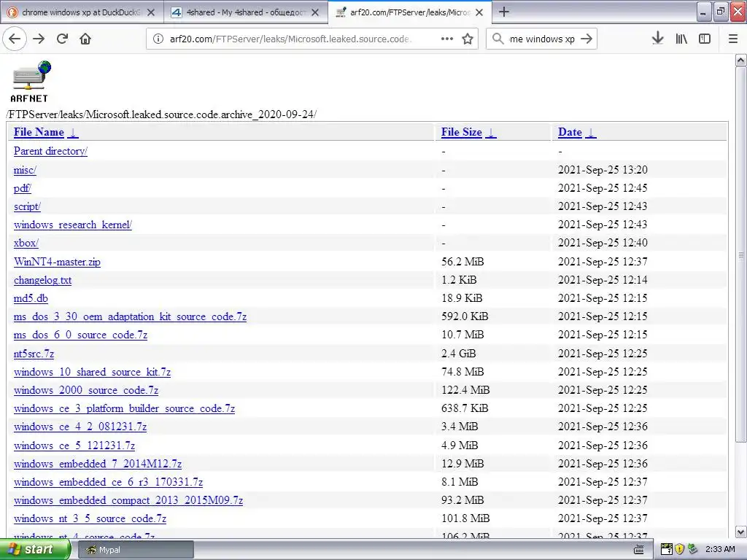Reload the current page
The height and width of the screenshot is (560, 747).
[x=62, y=39]
